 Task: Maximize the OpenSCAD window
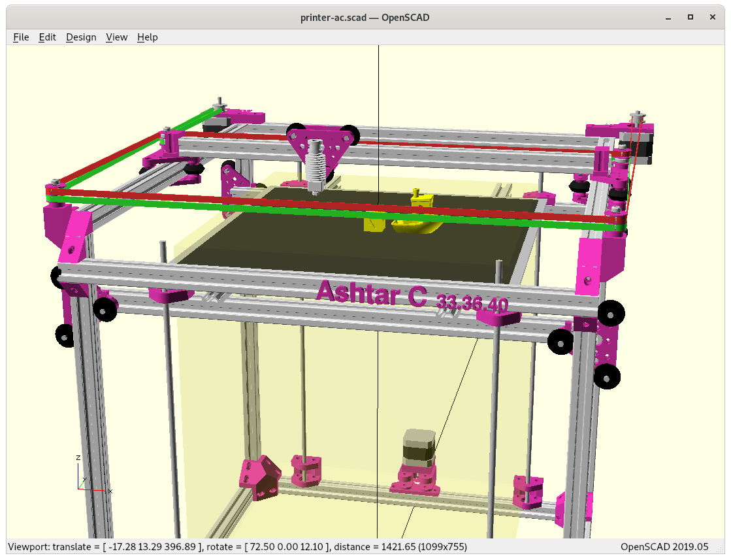(690, 17)
